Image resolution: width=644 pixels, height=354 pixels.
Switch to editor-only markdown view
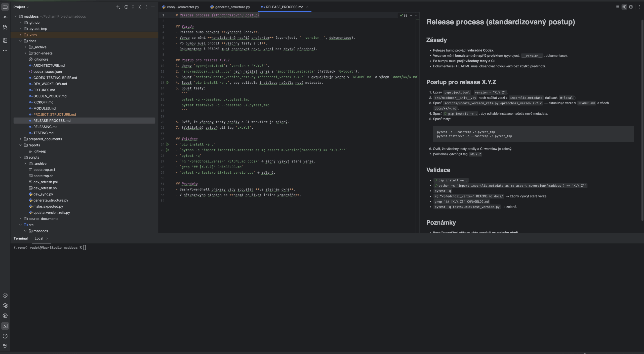617,7
